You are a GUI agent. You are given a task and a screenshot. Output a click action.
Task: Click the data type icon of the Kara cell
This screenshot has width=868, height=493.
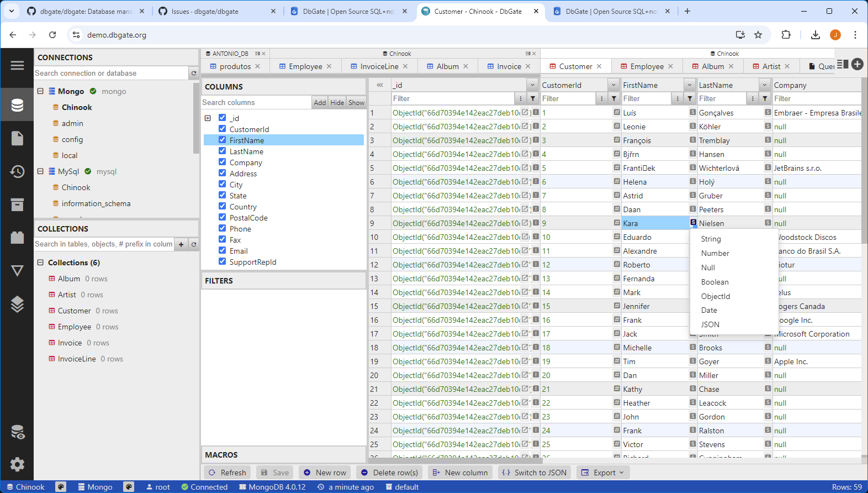(694, 222)
